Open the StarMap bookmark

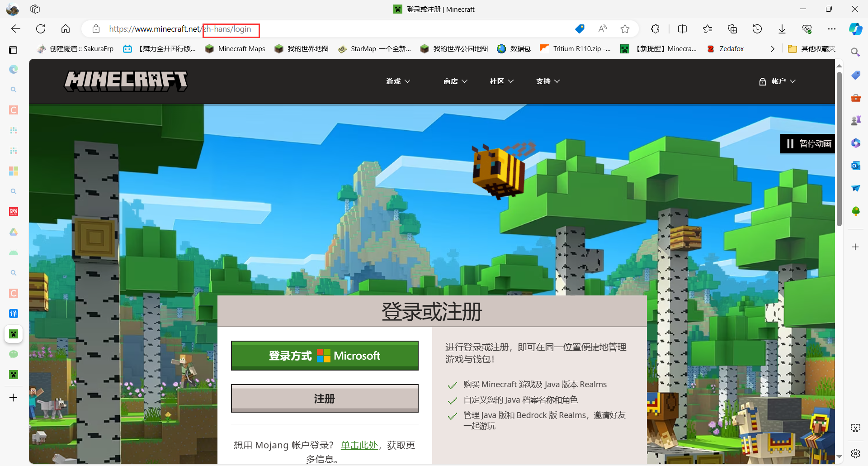374,49
